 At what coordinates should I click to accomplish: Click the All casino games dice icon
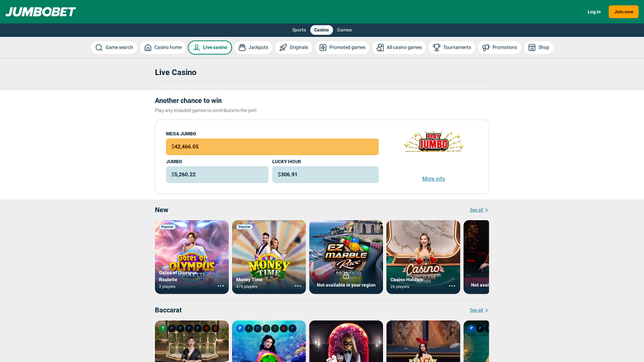coord(381,48)
